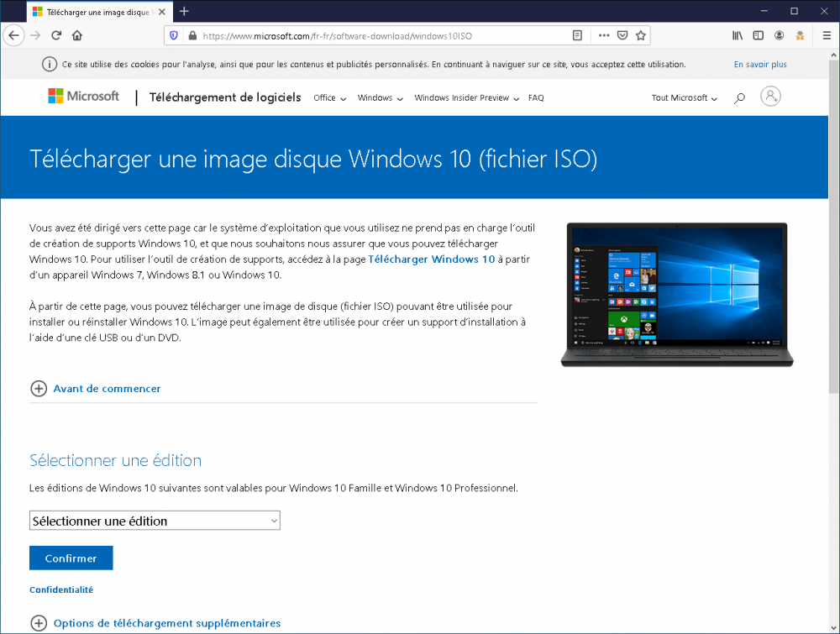Click En savoir plus about cookies

click(760, 65)
